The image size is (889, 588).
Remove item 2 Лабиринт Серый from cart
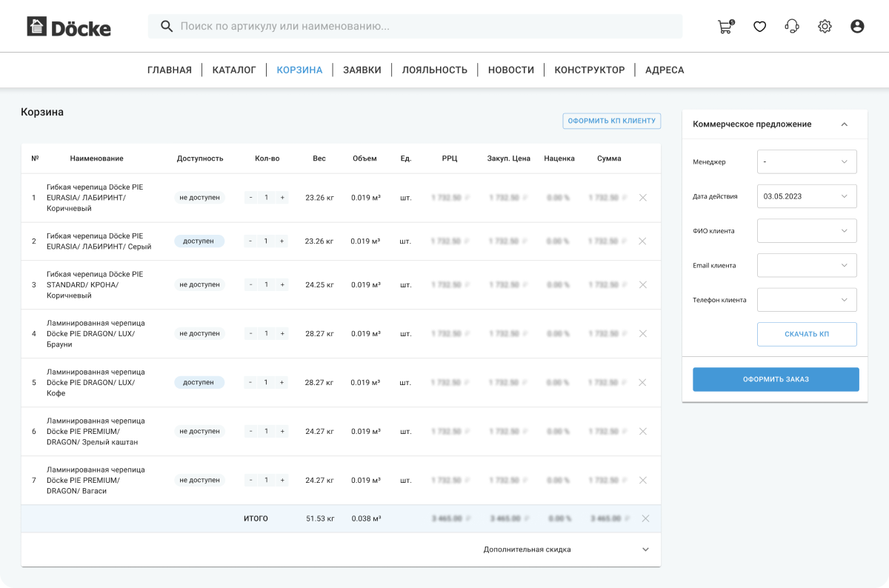[x=642, y=241]
